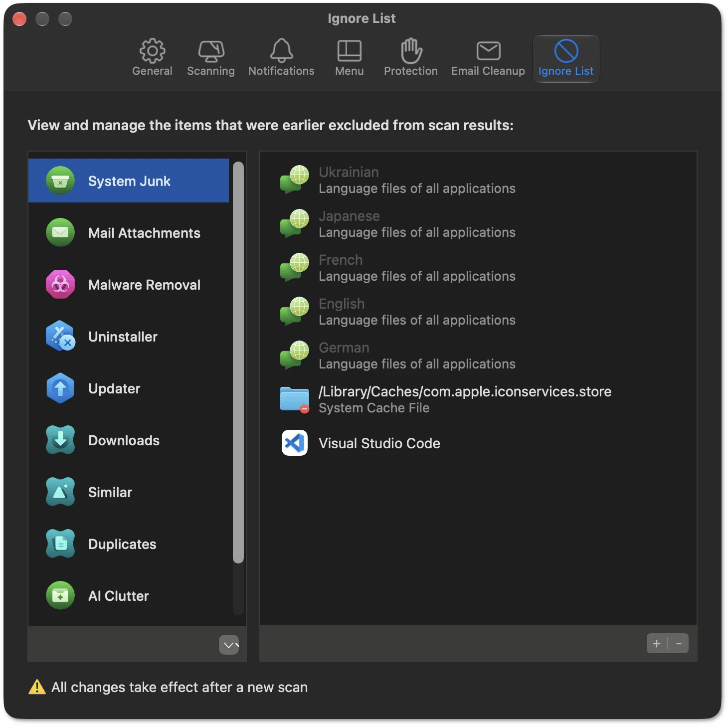
Task: Click the AI Clutter icon
Action: pos(60,595)
